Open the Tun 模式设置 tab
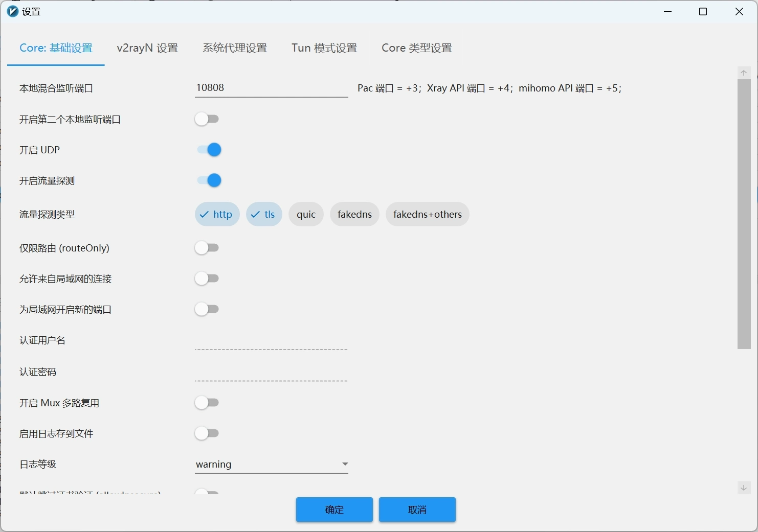Image resolution: width=758 pixels, height=532 pixels. 324,48
